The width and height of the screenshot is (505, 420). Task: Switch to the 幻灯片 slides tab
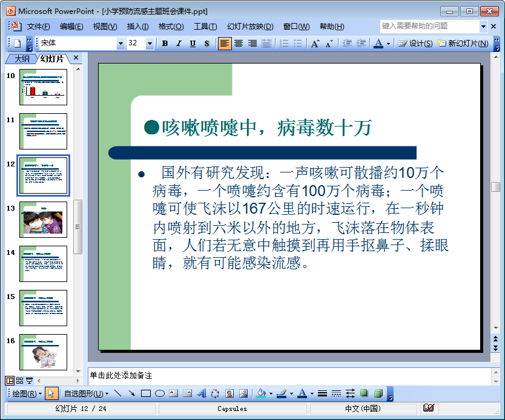pos(52,59)
